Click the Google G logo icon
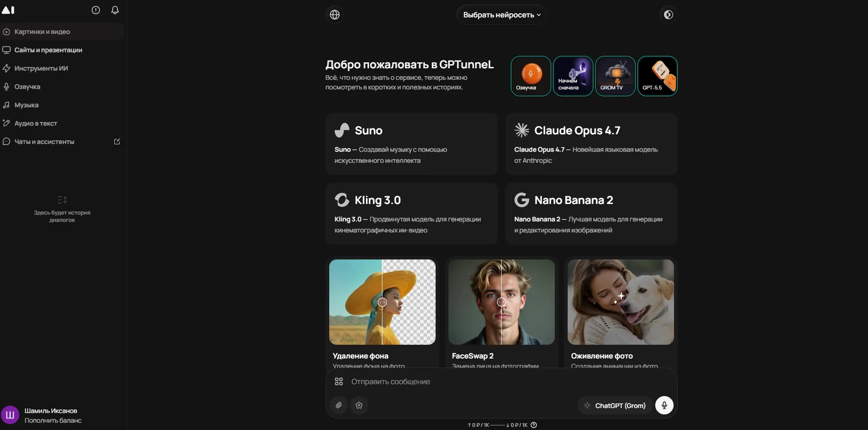This screenshot has width=868, height=430. point(522,200)
